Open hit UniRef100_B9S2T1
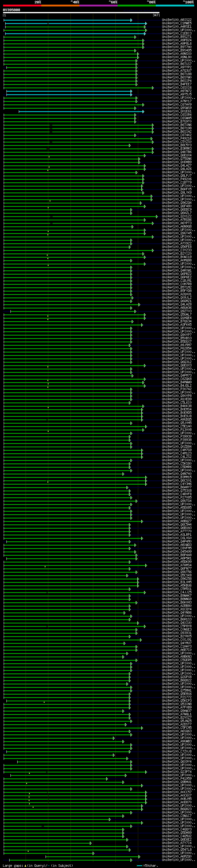Image resolution: width=197 pixels, height=868 pixels. tap(177, 37)
